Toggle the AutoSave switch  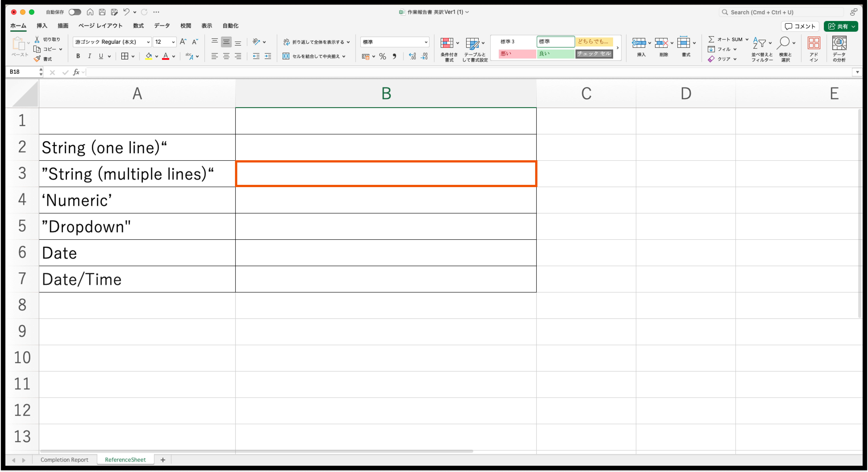pyautogui.click(x=75, y=12)
